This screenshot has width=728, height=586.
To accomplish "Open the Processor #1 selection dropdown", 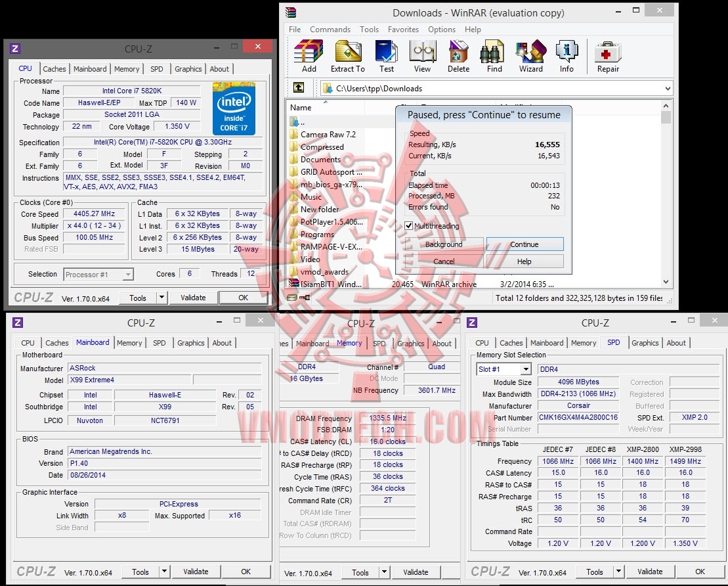I will [x=127, y=275].
